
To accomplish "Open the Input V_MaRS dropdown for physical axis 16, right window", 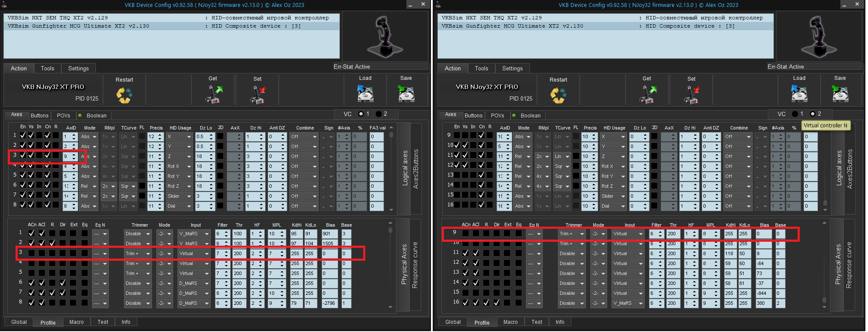I will point(628,303).
